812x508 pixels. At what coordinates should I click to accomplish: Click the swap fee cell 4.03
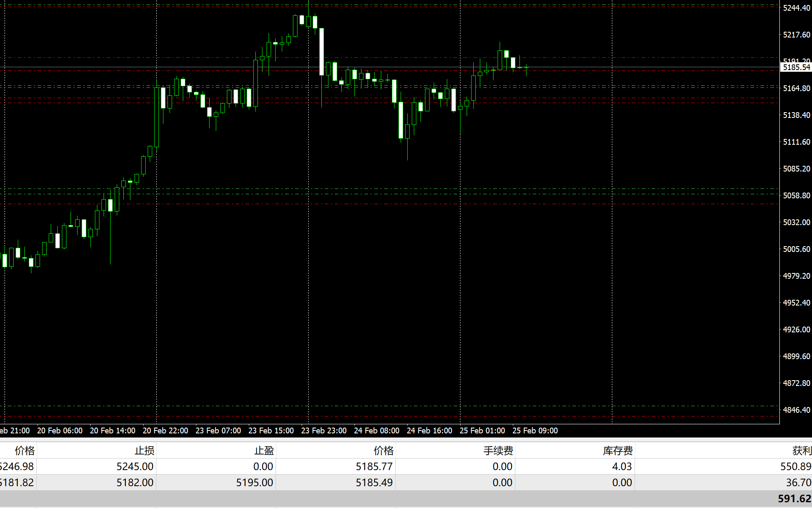(621, 466)
